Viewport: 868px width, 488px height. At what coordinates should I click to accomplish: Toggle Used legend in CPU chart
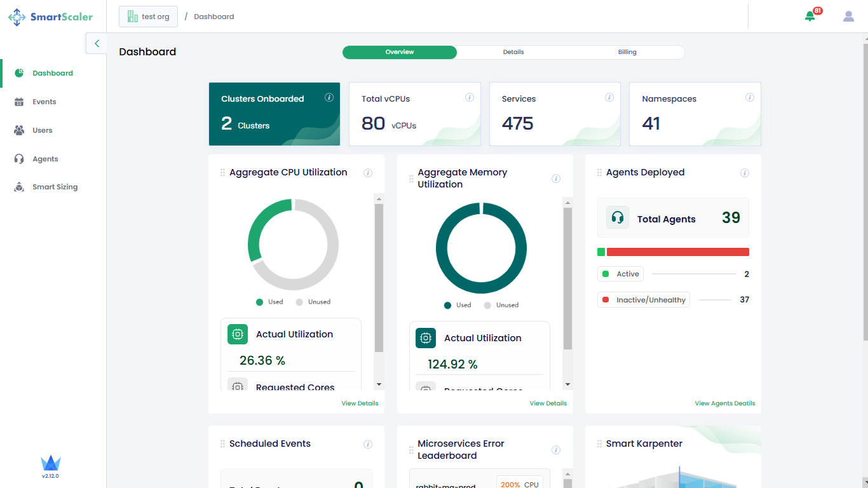(x=269, y=302)
